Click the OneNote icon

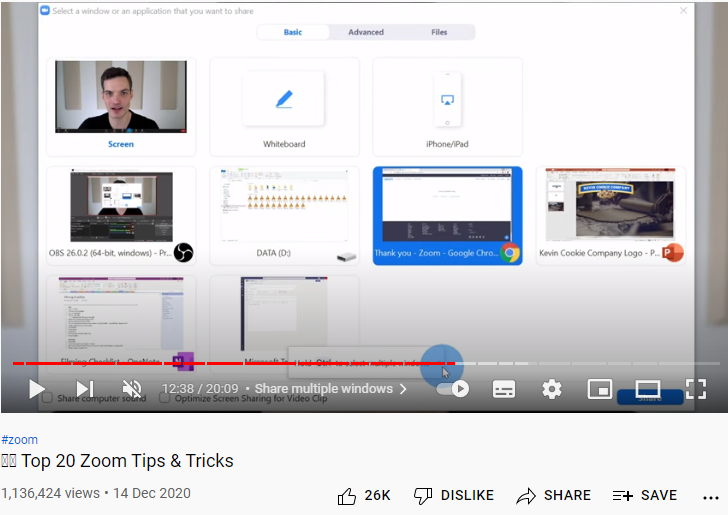(x=183, y=361)
